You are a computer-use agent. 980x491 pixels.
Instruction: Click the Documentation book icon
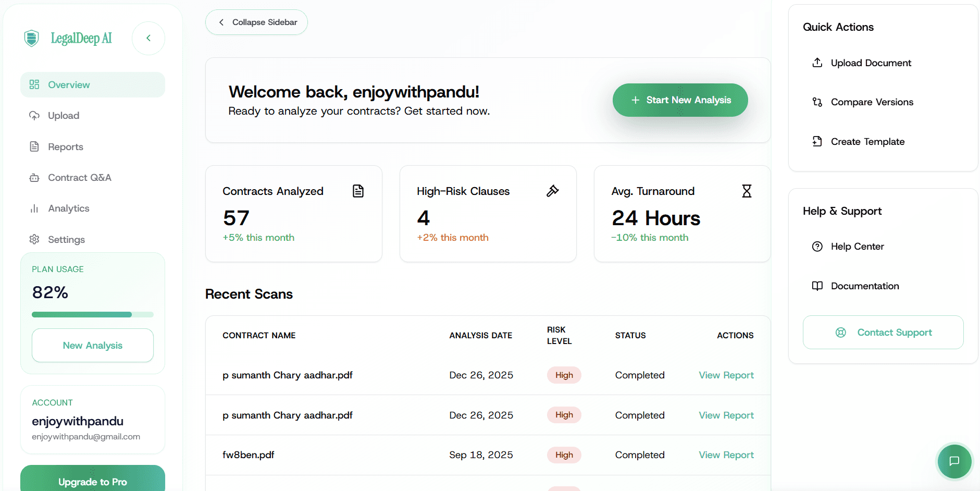click(x=817, y=286)
